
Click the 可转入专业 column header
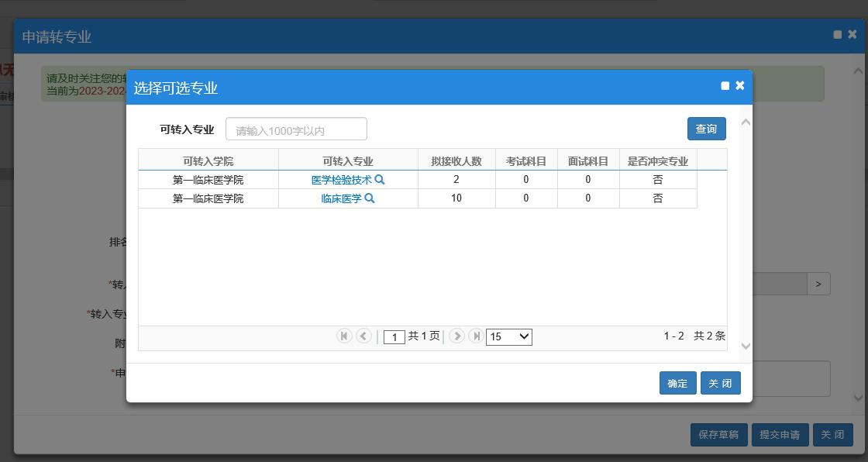click(348, 161)
